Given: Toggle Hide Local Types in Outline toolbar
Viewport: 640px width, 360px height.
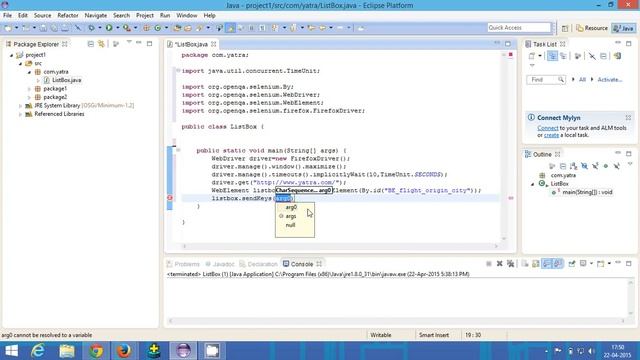Looking at the screenshot, I should coord(617,166).
